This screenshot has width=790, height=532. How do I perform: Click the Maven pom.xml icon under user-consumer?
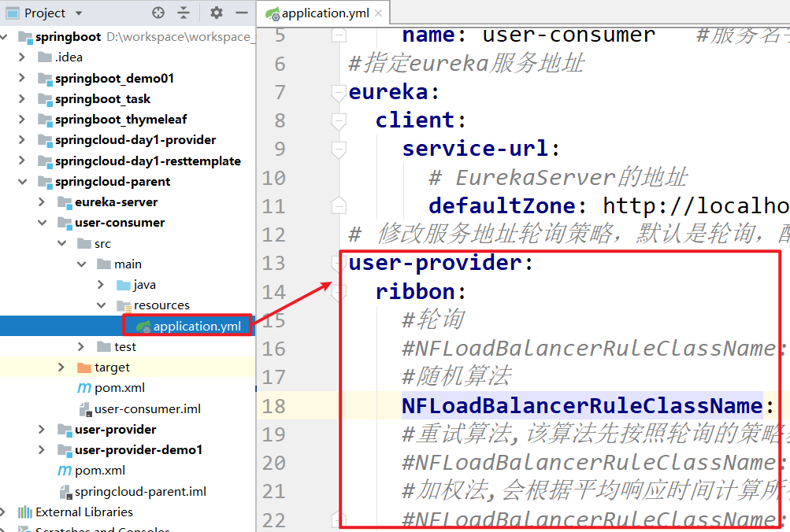pos(84,388)
